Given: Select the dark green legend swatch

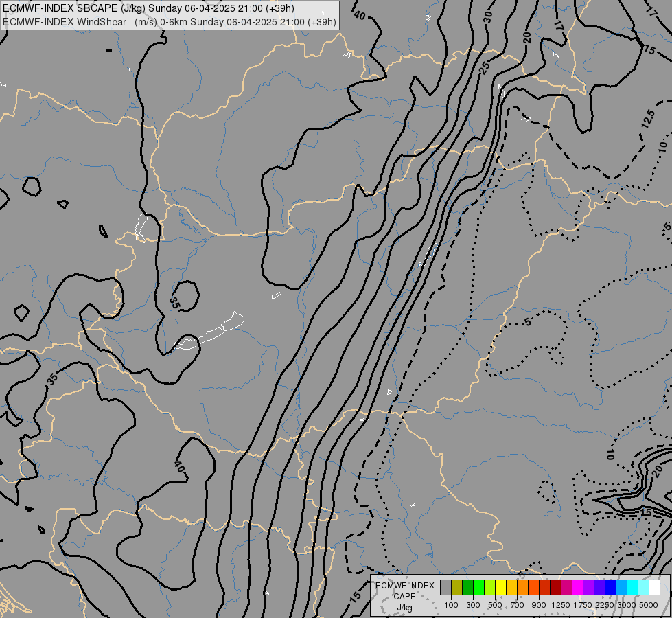Looking at the screenshot, I should pos(467,587).
